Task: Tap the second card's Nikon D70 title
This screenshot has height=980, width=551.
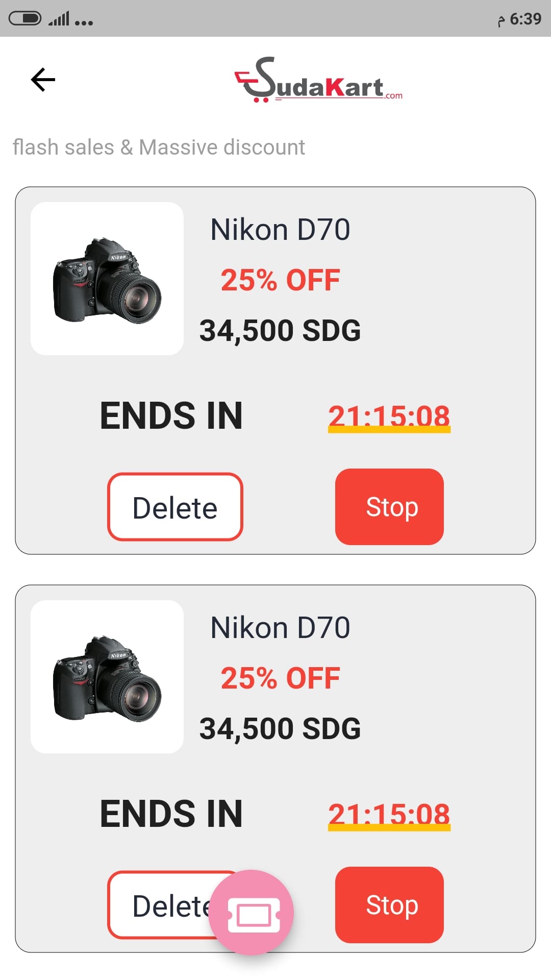Action: pyautogui.click(x=280, y=628)
